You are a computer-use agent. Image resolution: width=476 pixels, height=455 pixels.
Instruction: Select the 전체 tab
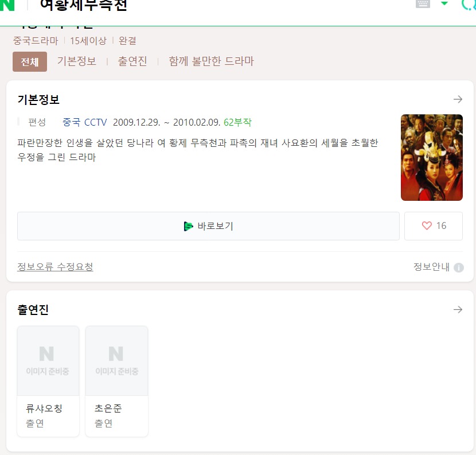click(30, 61)
